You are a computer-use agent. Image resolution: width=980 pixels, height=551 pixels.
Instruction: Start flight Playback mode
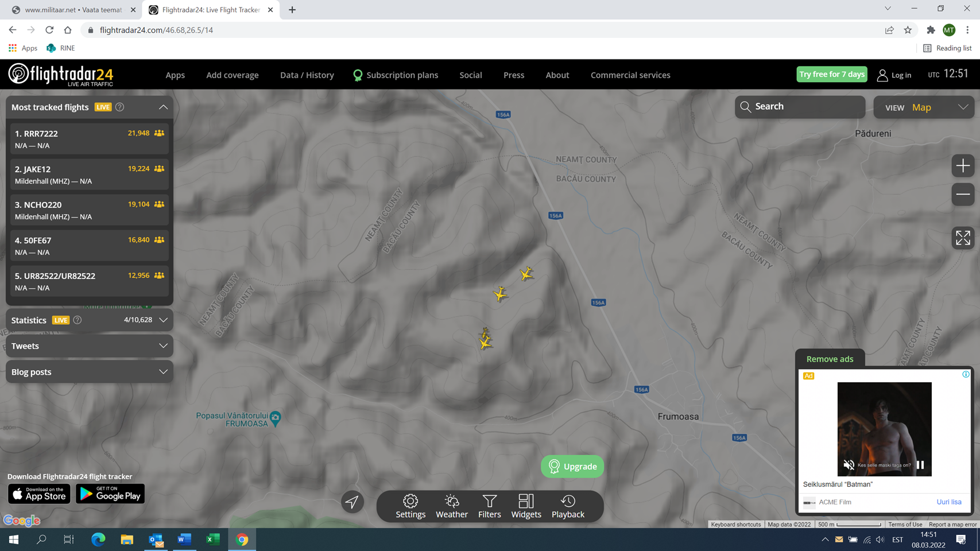568,506
